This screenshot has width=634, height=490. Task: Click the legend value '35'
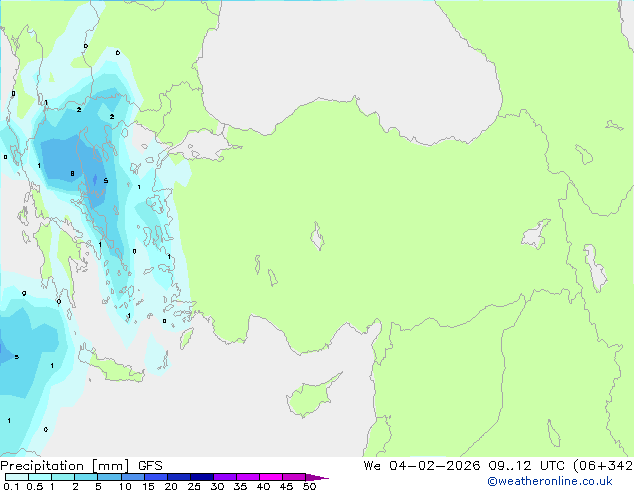click(240, 486)
